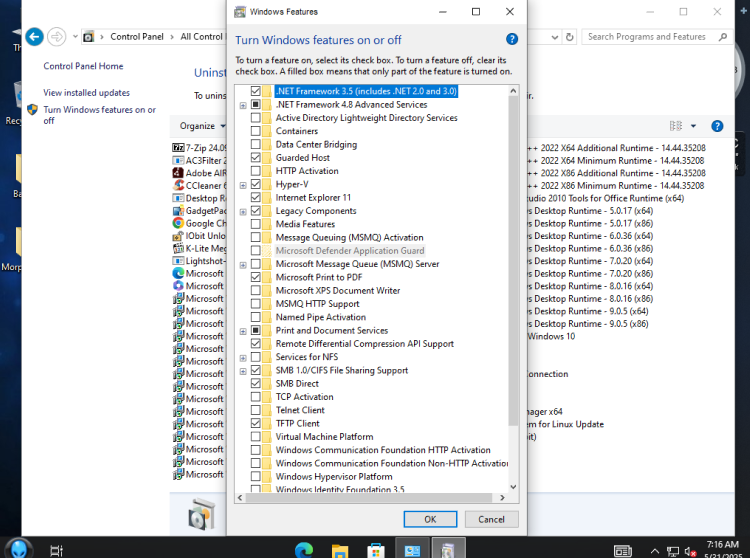
Task: Click the Start button alien icon
Action: tap(19, 549)
